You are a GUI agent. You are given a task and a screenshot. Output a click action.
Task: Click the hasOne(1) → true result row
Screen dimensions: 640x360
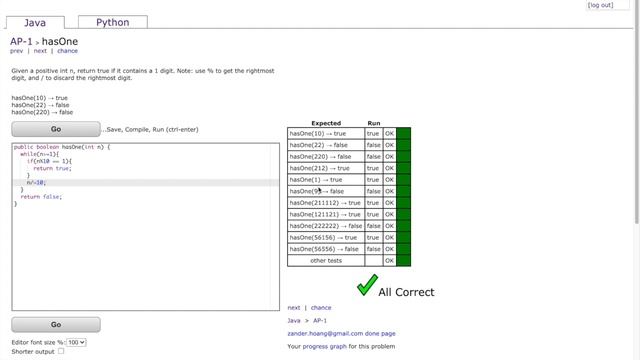click(x=349, y=180)
